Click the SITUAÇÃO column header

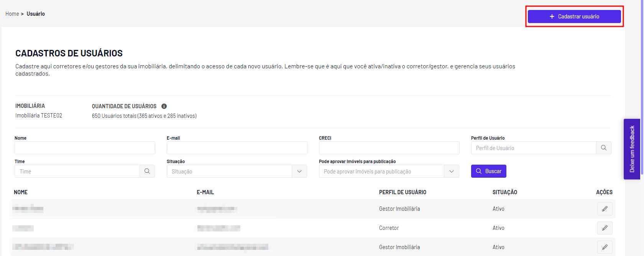point(505,192)
